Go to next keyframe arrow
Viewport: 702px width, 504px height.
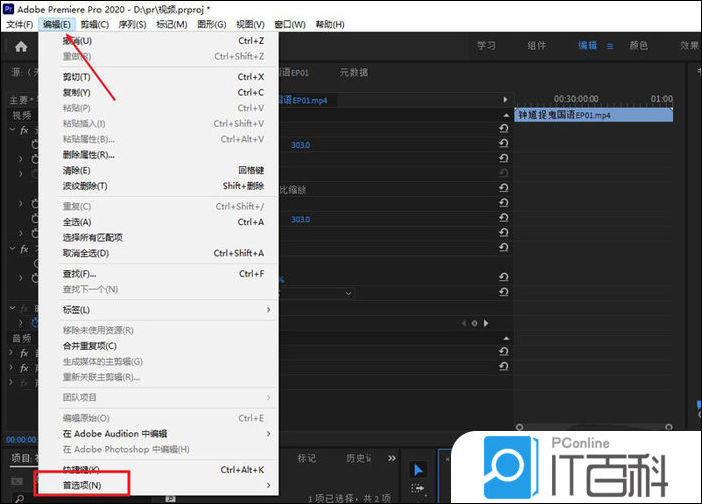pyautogui.click(x=487, y=323)
